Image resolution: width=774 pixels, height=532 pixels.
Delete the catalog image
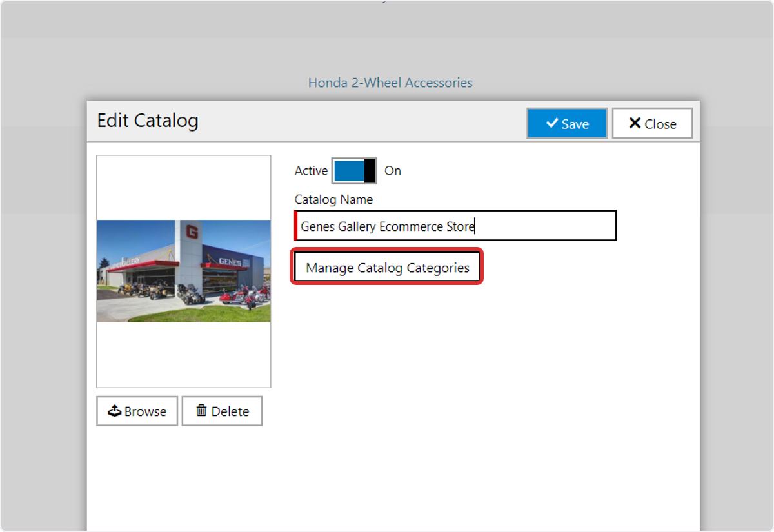click(x=222, y=411)
